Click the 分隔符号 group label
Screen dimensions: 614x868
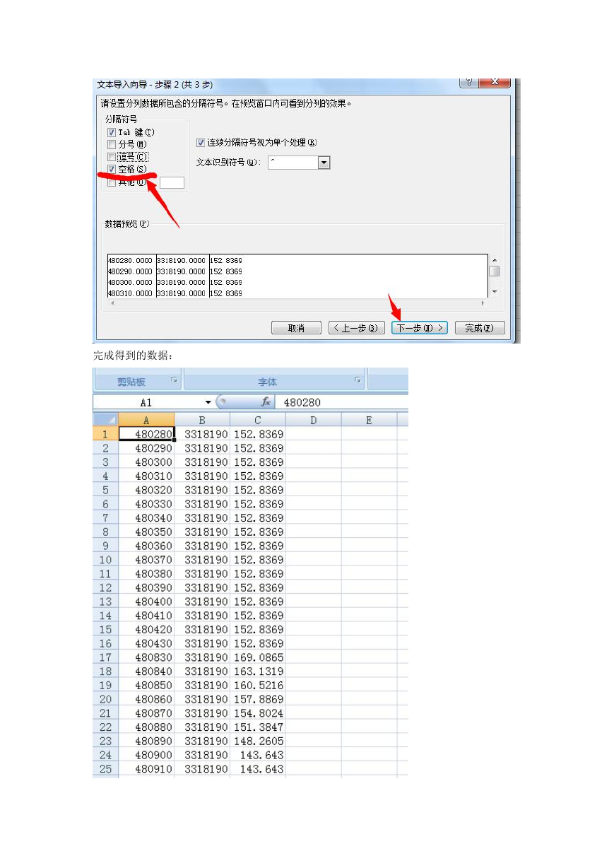121,119
